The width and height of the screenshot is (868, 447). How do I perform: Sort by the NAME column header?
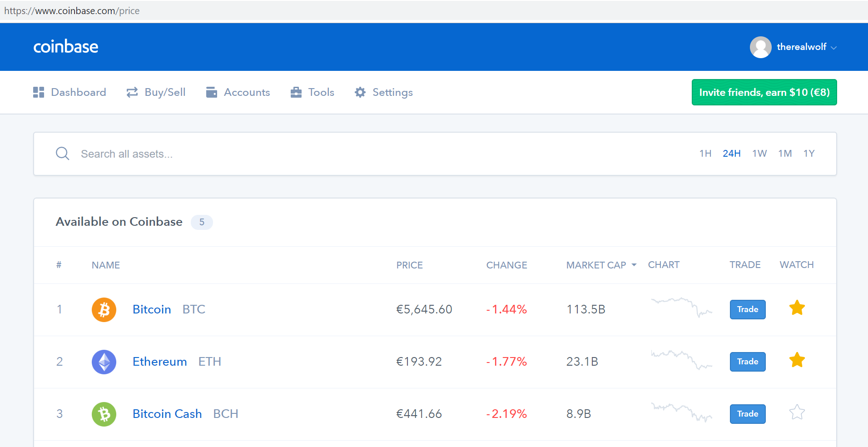coord(106,265)
